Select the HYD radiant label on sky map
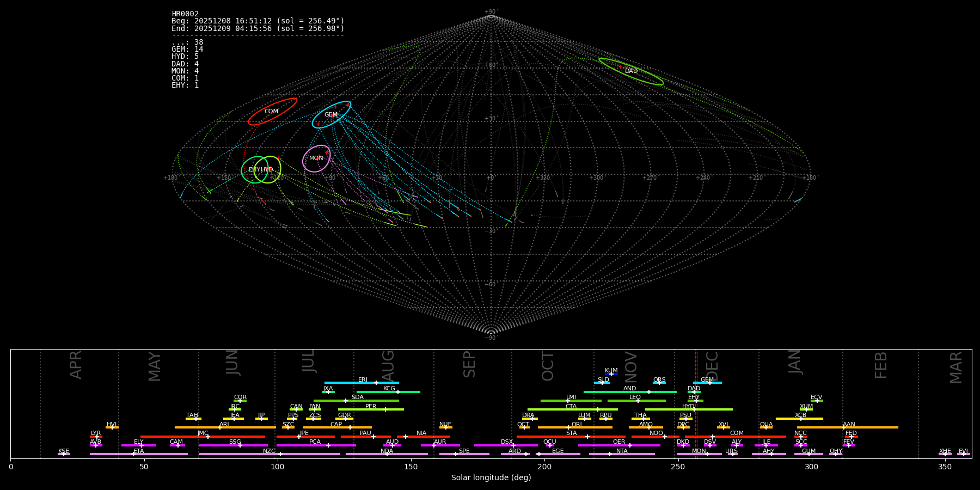This screenshot has width=980, height=490. point(267,170)
